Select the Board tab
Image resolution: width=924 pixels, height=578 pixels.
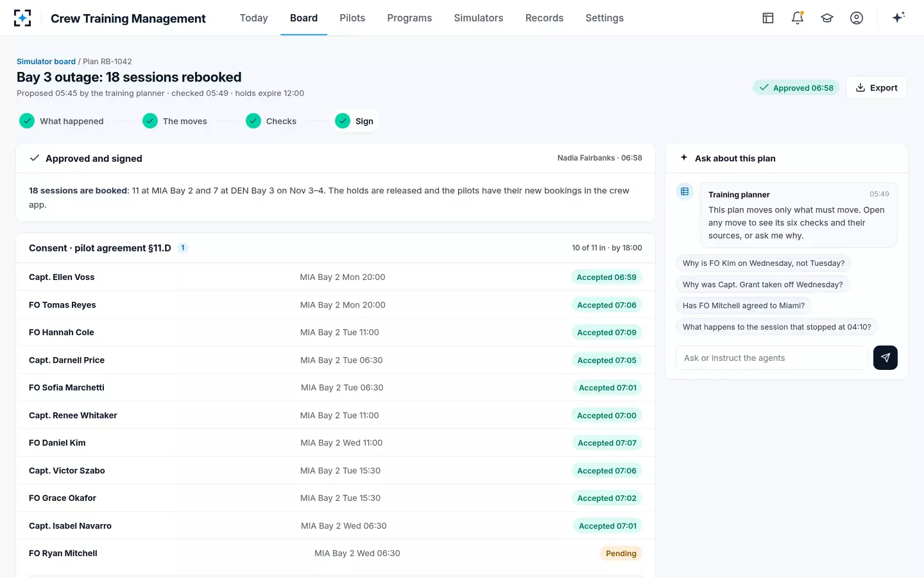pos(304,18)
